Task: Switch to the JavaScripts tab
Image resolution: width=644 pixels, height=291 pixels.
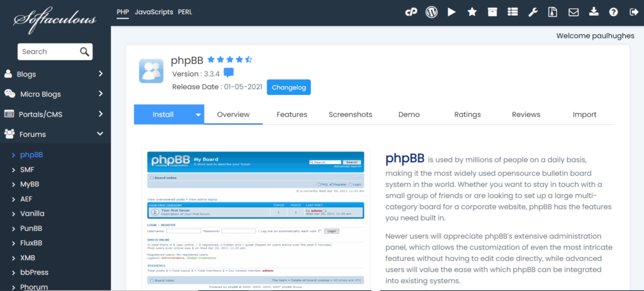Action: point(154,12)
